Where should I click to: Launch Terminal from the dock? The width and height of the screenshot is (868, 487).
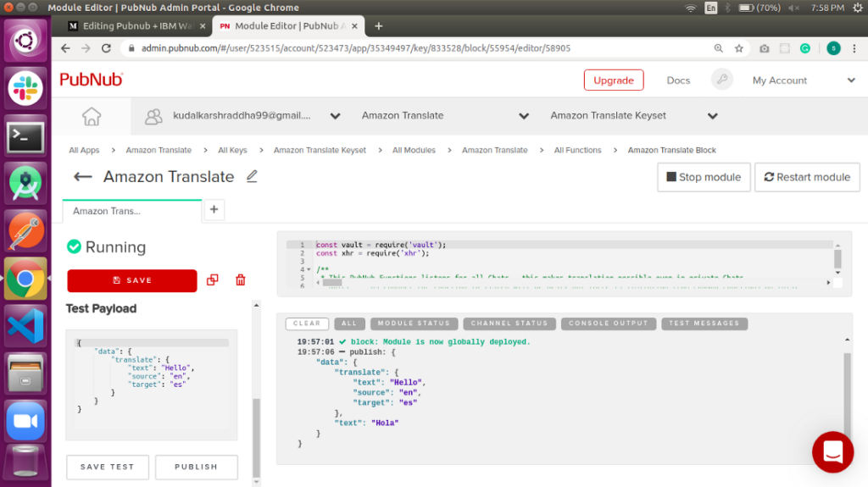(x=25, y=136)
